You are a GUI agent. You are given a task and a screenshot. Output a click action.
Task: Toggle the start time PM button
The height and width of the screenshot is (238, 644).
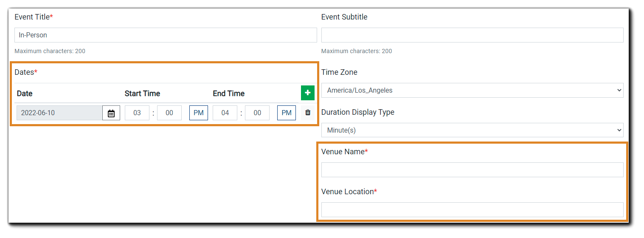[199, 113]
